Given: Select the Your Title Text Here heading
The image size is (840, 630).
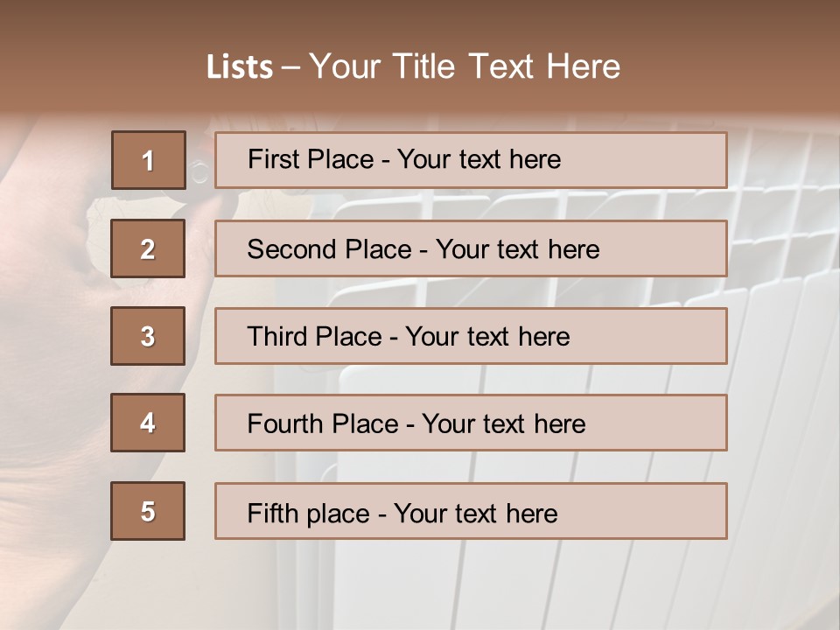Looking at the screenshot, I should point(465,66).
